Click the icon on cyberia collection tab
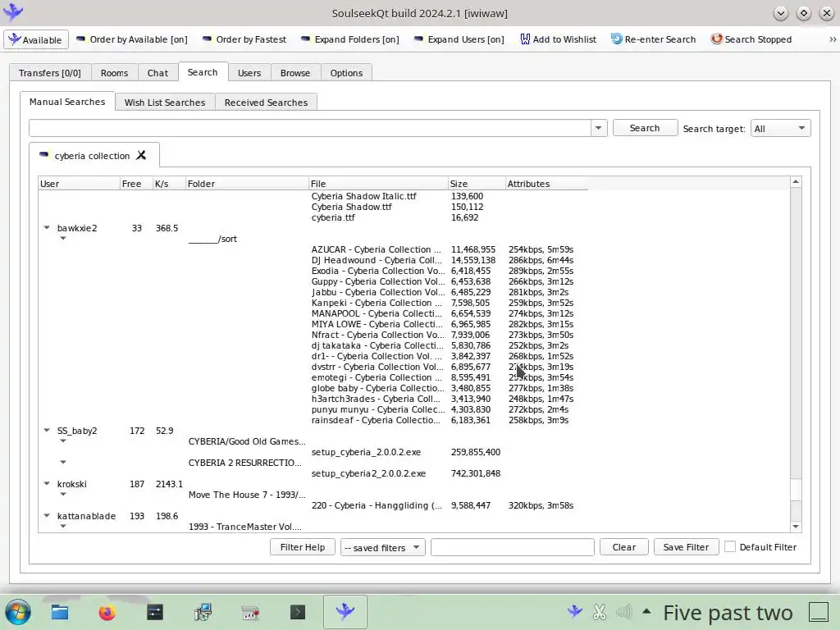Viewport: 840px width, 630px height. pos(44,155)
